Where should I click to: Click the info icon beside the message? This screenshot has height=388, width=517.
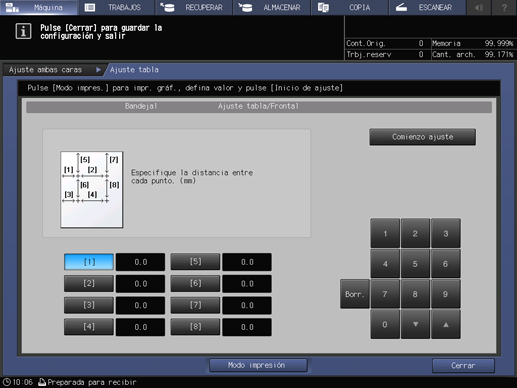pos(23,31)
